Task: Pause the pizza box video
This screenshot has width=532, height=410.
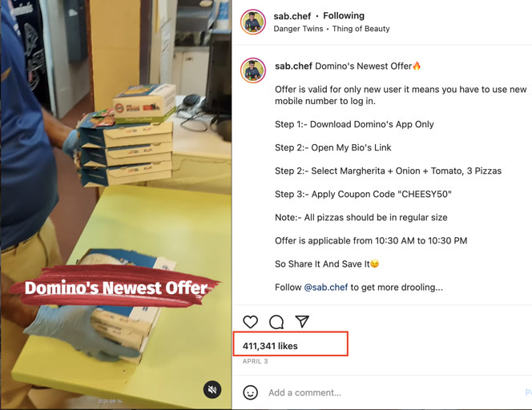Action: point(115,205)
